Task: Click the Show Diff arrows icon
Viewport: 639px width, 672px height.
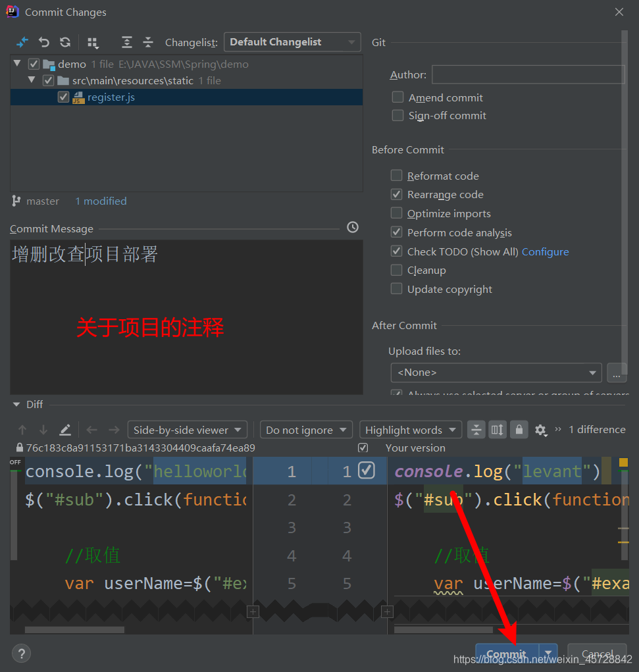Action: [22, 42]
